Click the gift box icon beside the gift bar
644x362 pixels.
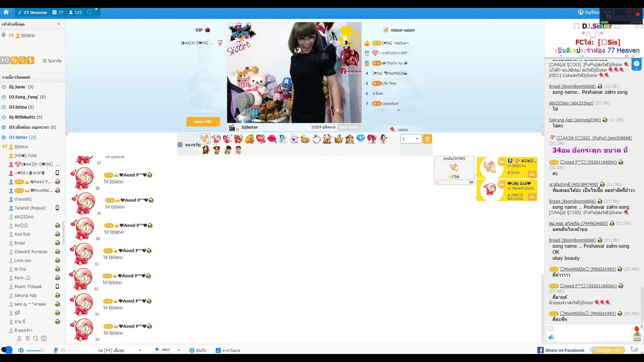point(180,145)
